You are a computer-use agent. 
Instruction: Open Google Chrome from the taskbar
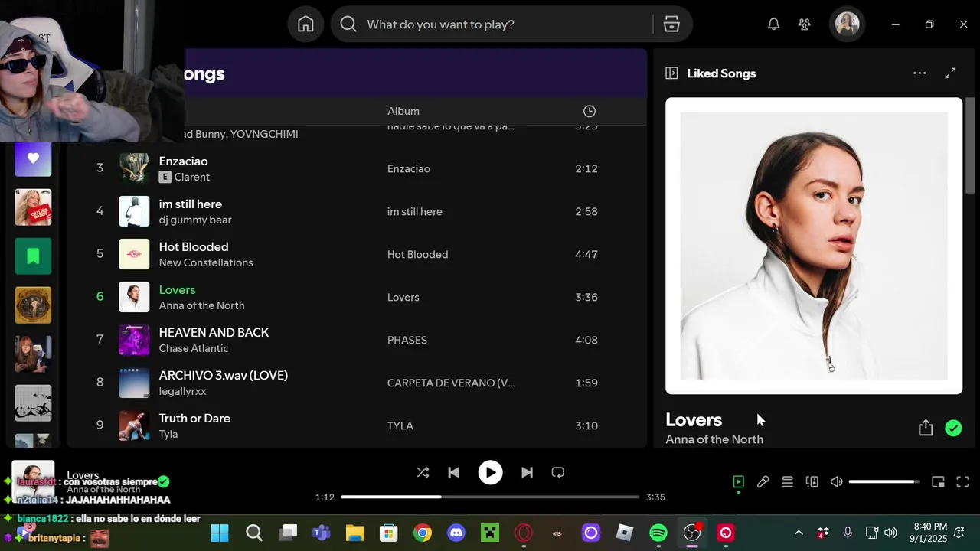pyautogui.click(x=423, y=533)
